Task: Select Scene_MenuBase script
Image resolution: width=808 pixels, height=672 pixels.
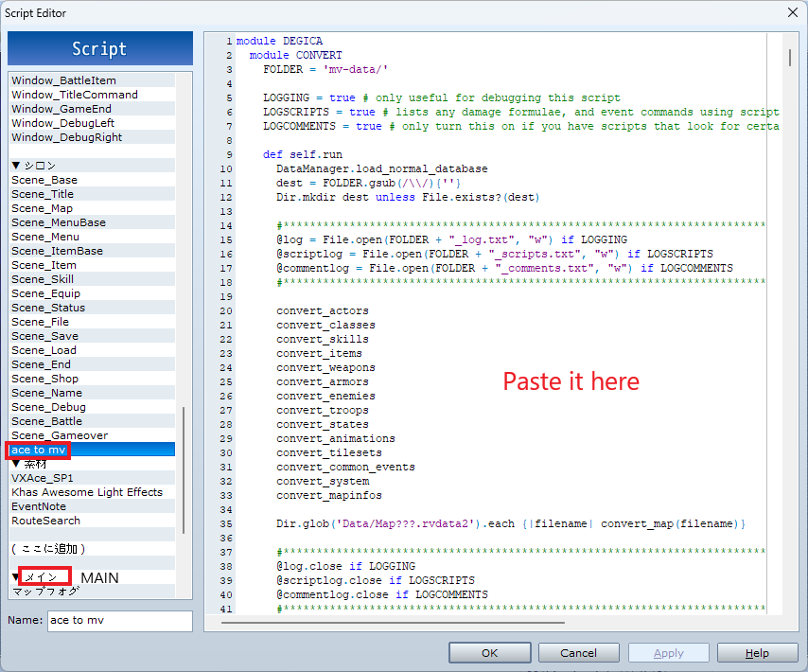Action: coord(92,222)
